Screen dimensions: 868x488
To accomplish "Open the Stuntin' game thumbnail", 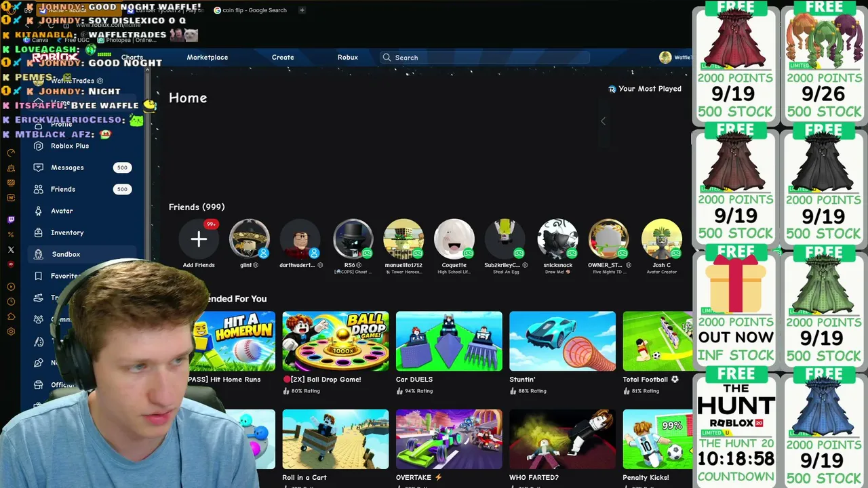I will coord(562,341).
